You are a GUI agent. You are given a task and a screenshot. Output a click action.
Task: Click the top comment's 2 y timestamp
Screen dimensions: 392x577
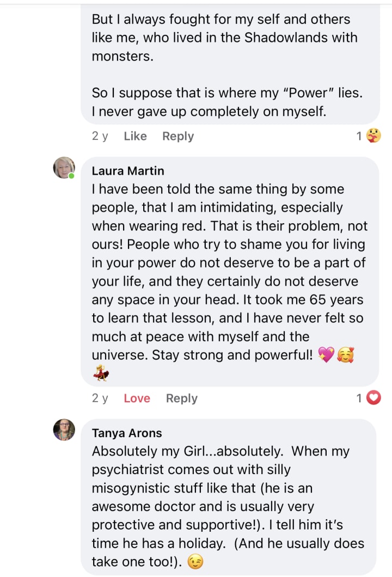[100, 136]
